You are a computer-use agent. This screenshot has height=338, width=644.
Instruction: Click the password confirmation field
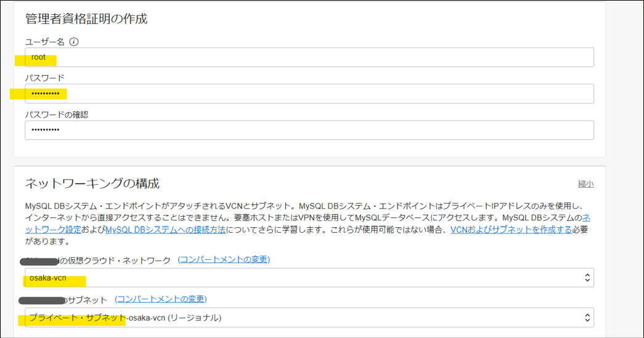point(309,130)
